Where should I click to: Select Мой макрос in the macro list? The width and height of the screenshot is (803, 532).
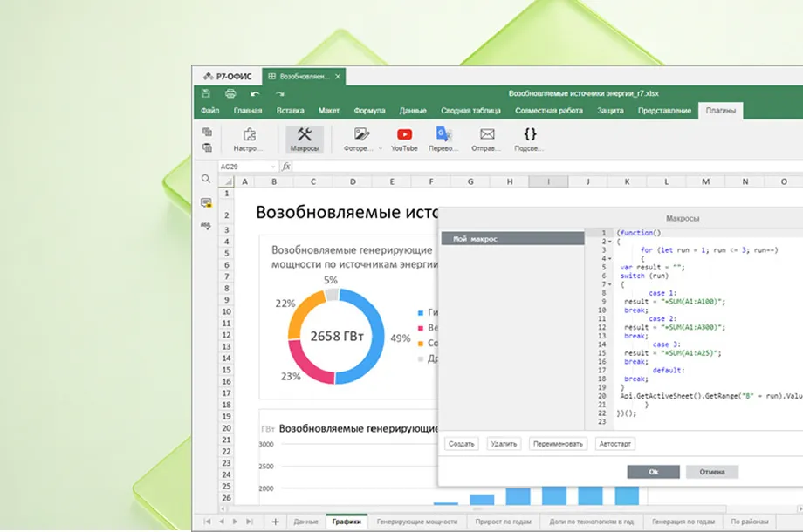(512, 238)
